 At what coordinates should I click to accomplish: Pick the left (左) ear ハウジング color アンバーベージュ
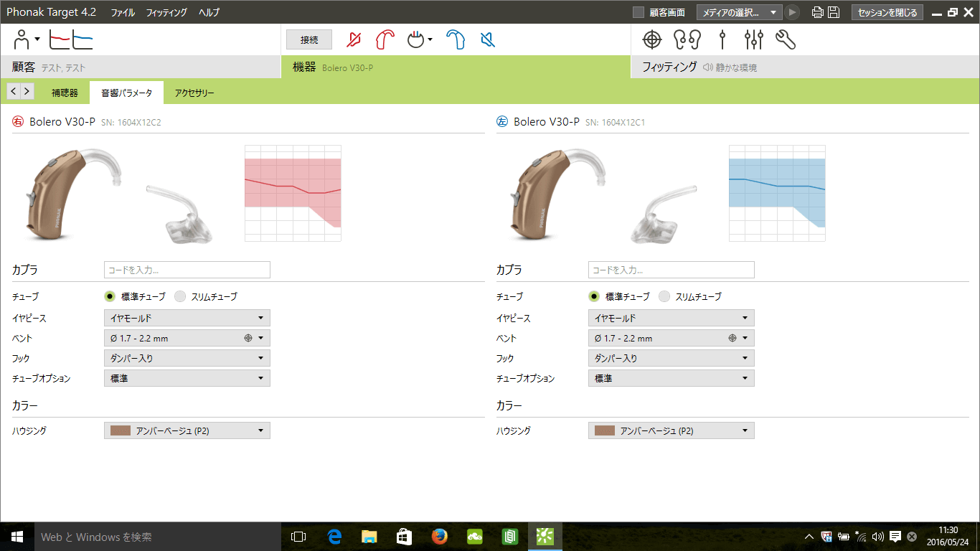click(672, 430)
